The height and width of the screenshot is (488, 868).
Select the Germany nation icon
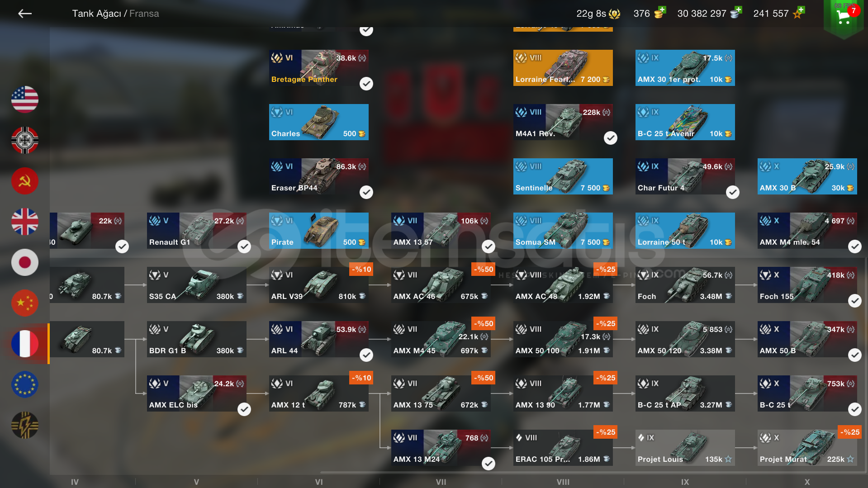coord(25,140)
